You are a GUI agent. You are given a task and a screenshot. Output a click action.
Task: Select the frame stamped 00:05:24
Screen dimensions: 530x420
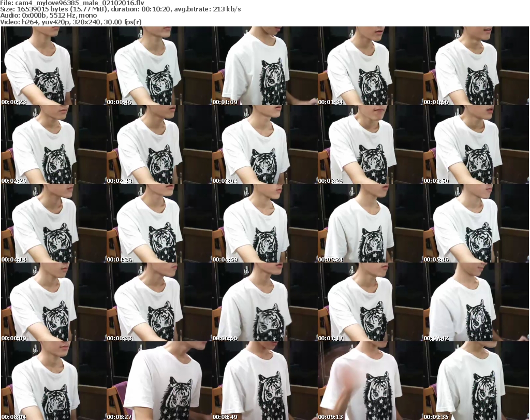tap(371, 223)
